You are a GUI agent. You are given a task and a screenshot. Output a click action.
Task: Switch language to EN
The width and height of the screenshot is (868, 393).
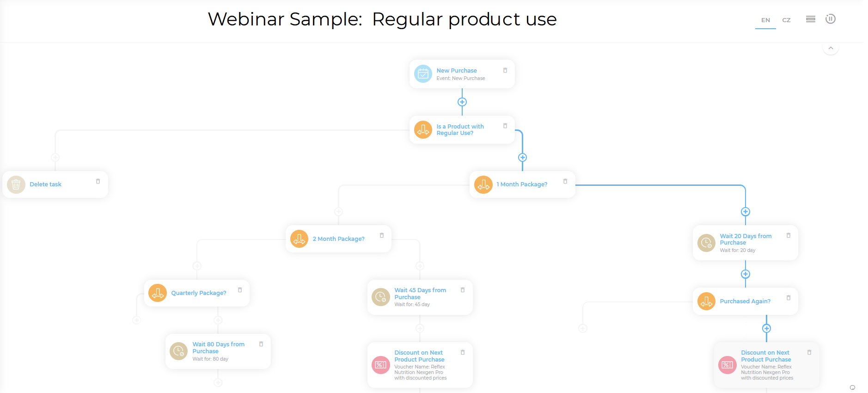tap(765, 20)
